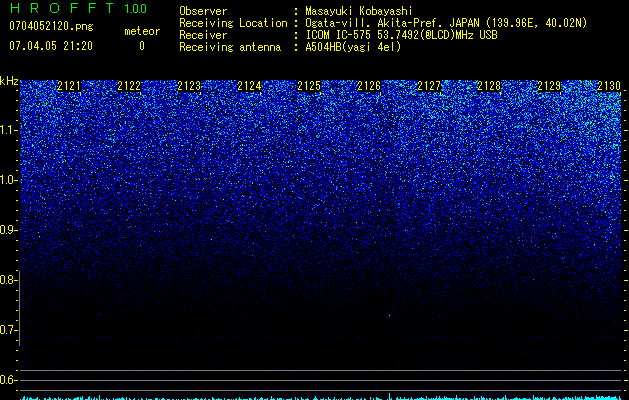This screenshot has height=400, width=629.
Task: Click the 1.0 frequency axis label
Action: 8,180
